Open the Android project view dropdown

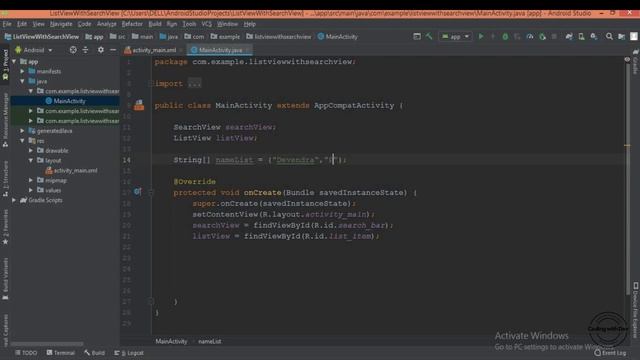(33, 50)
